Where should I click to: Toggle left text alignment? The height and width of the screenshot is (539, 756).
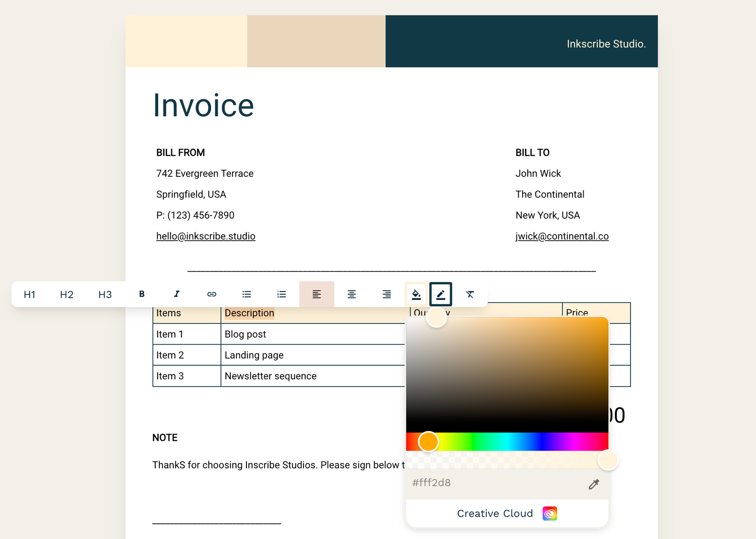[x=317, y=294]
